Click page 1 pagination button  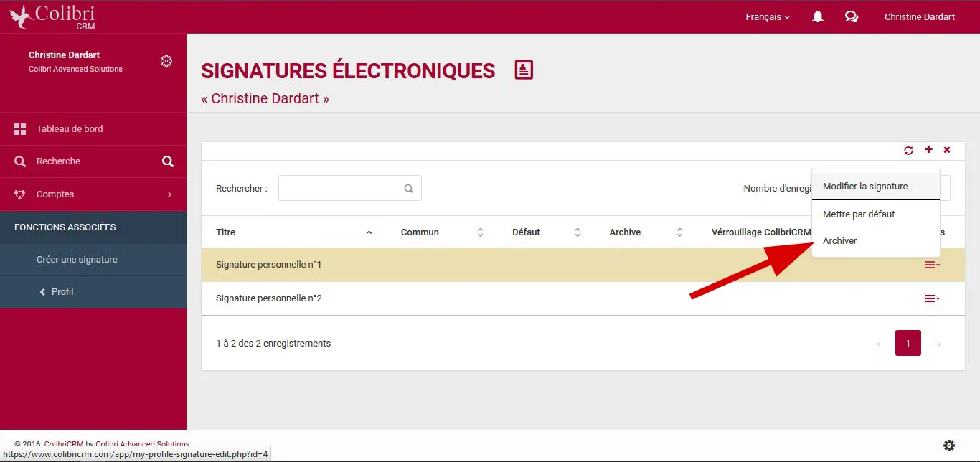908,344
